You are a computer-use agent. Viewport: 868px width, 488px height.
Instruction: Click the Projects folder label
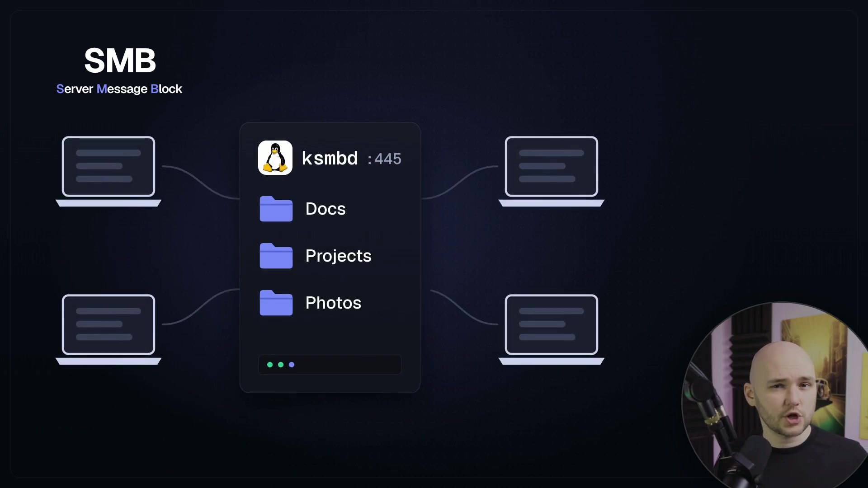point(338,256)
